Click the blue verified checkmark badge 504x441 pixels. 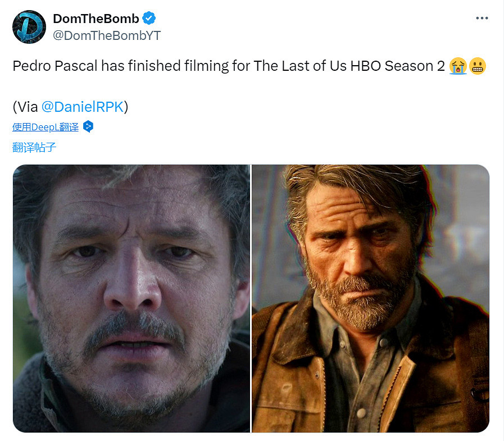(x=148, y=19)
